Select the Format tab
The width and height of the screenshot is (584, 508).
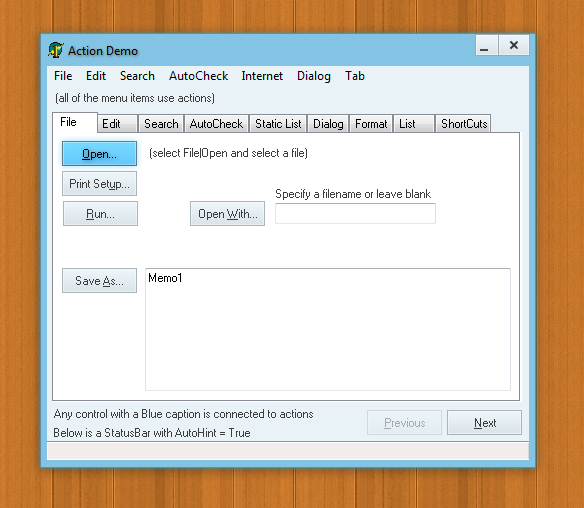(371, 124)
